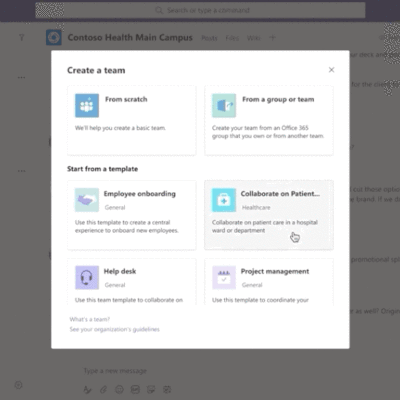The width and height of the screenshot is (400, 400).
Task: Click the Contoso Health Main Campus title
Action: [130, 38]
